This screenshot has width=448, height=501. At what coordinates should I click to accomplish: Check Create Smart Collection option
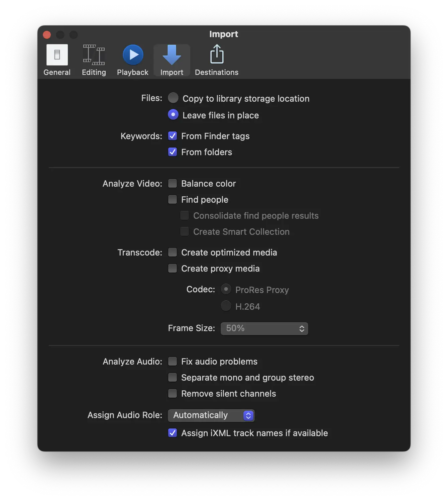pyautogui.click(x=185, y=231)
